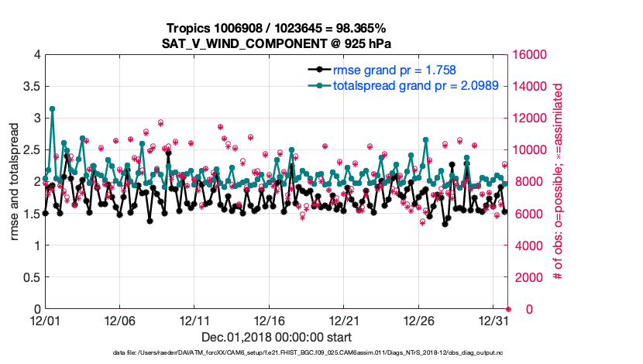Click the 'Tropics 1006908 / 1023645' title line

(277, 29)
